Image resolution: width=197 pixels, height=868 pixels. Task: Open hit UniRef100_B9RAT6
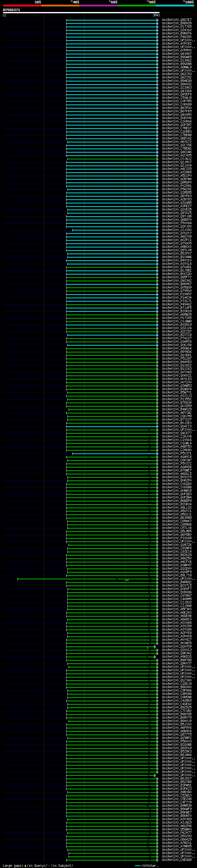[x=177, y=33]
